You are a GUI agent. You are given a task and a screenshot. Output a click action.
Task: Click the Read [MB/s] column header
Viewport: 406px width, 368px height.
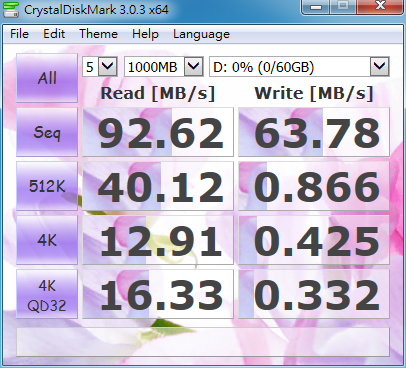coord(158,93)
